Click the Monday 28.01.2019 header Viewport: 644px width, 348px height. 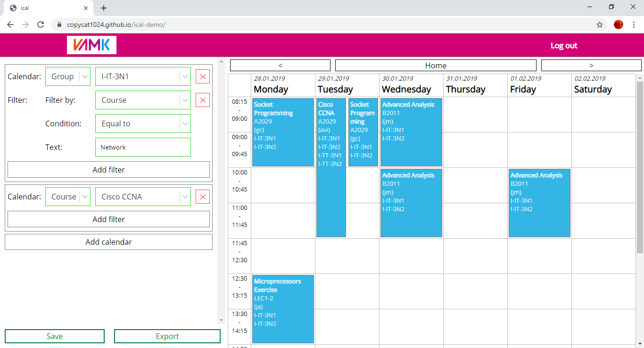(x=283, y=85)
